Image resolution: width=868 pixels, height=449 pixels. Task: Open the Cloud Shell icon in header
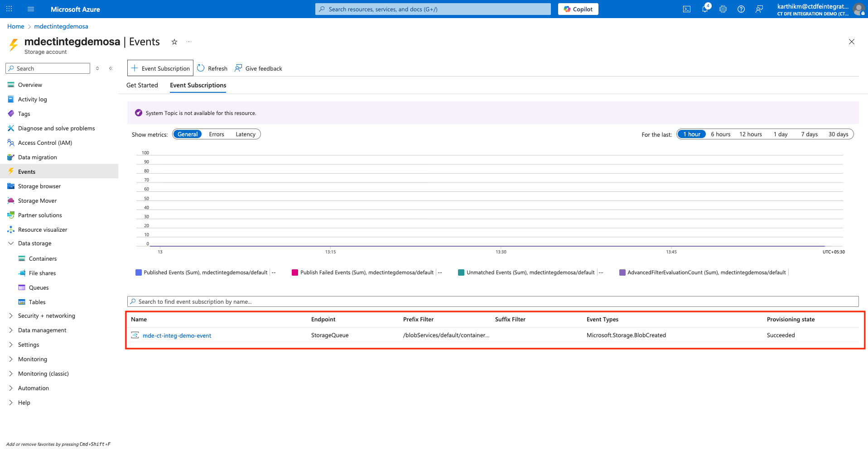[x=687, y=9]
